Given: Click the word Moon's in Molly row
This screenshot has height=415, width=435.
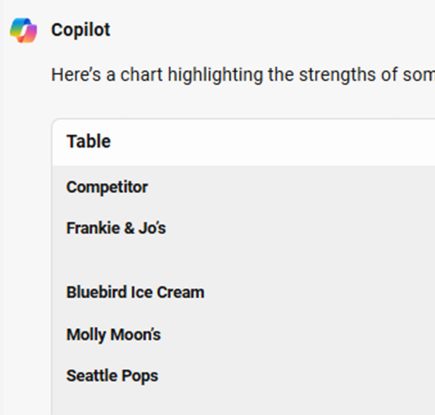Looking at the screenshot, I should pyautogui.click(x=135, y=335).
